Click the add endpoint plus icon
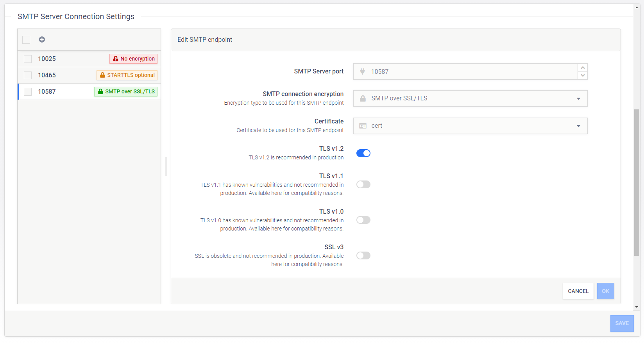Screen dimensions: 644x343 click(42, 39)
